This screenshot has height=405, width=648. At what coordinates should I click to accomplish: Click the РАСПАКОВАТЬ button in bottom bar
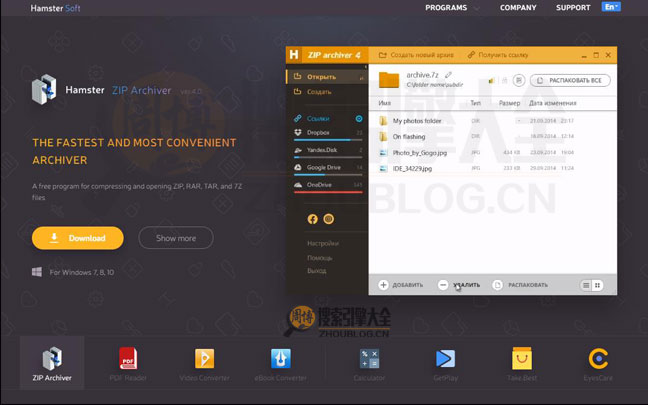(520, 285)
